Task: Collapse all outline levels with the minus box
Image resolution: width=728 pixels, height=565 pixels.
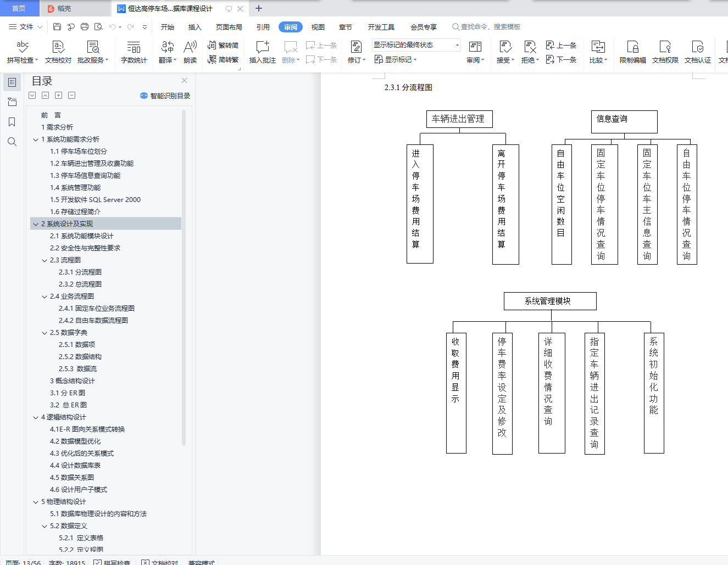Action: (x=72, y=96)
